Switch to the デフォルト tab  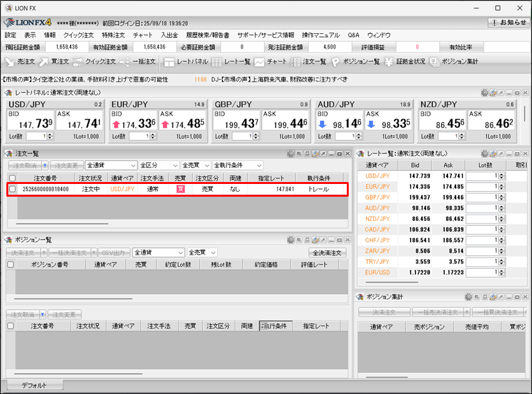pos(34,386)
